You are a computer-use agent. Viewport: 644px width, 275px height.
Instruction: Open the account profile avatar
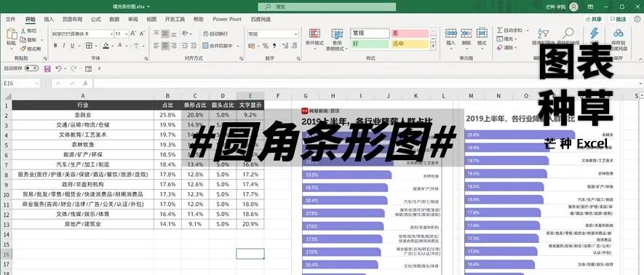tap(574, 7)
